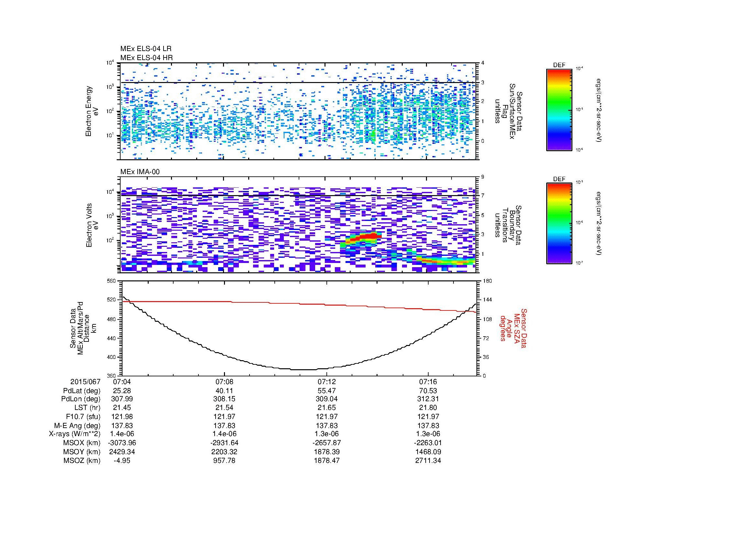Screen dimensions: 756x534
Task: Click the LST value '21.45'
Action: 122,408
